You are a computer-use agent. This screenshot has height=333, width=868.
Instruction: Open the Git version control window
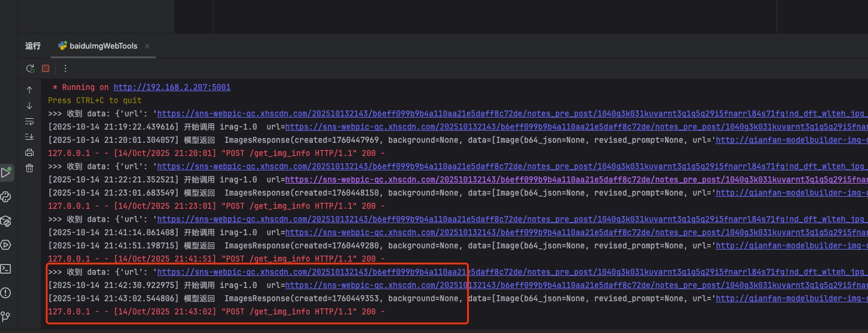point(6,316)
